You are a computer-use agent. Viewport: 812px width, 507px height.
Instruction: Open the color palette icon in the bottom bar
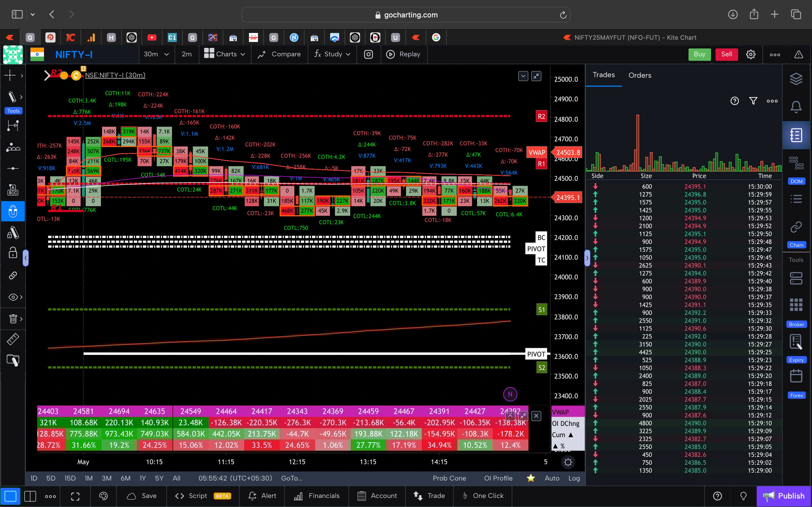tap(103, 496)
